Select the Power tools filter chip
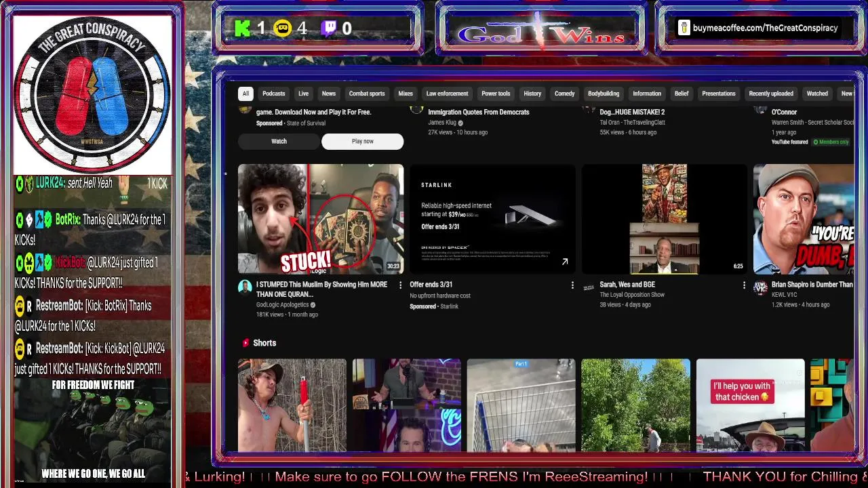868x488 pixels. coord(496,94)
